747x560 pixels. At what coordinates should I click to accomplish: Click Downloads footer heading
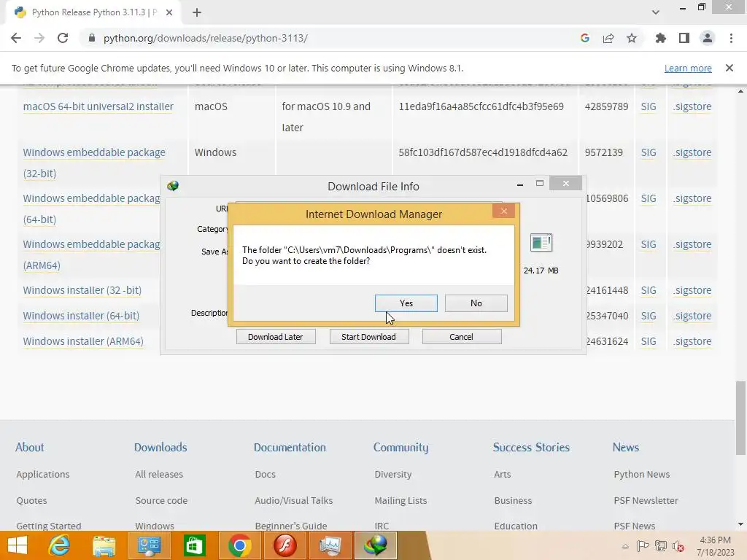click(x=160, y=447)
